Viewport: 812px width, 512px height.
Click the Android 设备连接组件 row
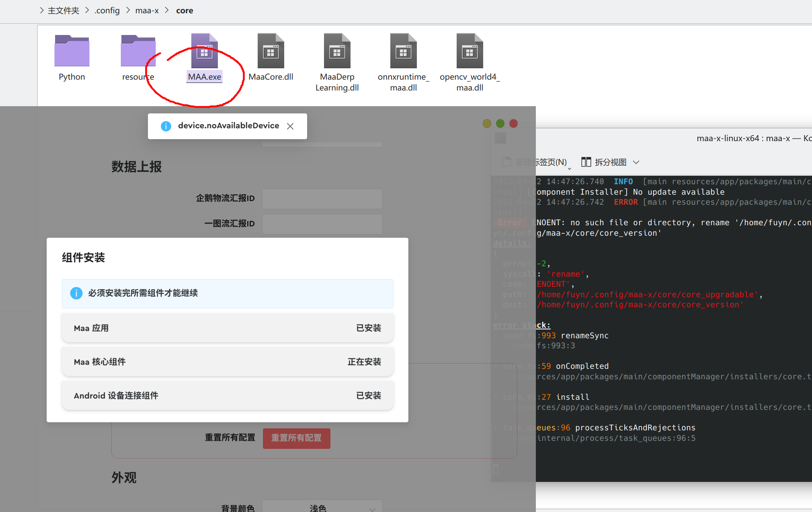(228, 396)
